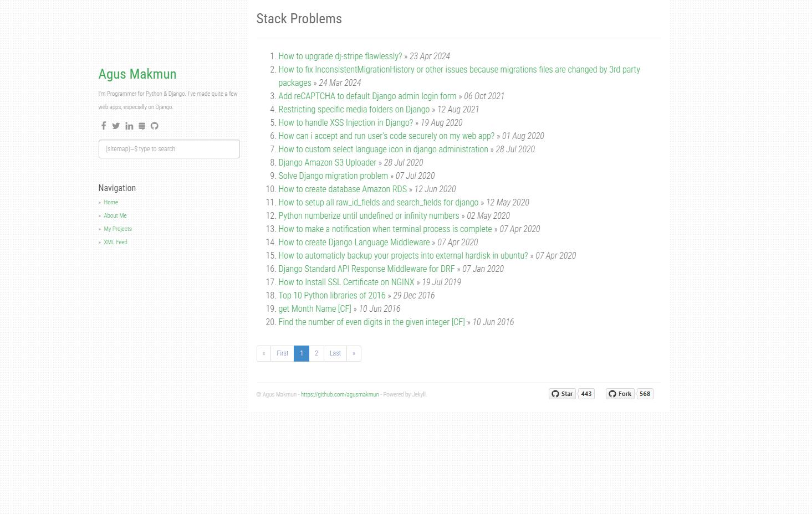Screen dimensions: 812x515
Task: Open the XML Feed link
Action: click(115, 242)
